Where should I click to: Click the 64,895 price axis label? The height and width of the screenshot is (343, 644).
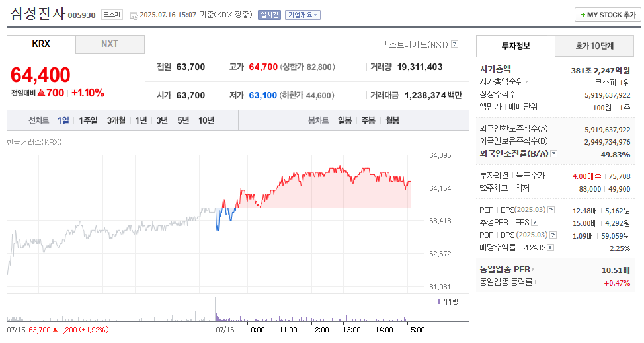pyautogui.click(x=440, y=155)
